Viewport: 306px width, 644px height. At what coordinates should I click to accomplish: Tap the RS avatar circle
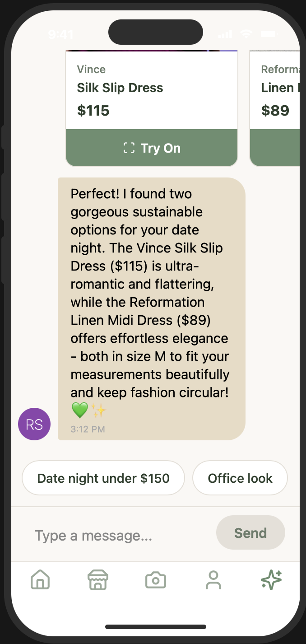[34, 424]
